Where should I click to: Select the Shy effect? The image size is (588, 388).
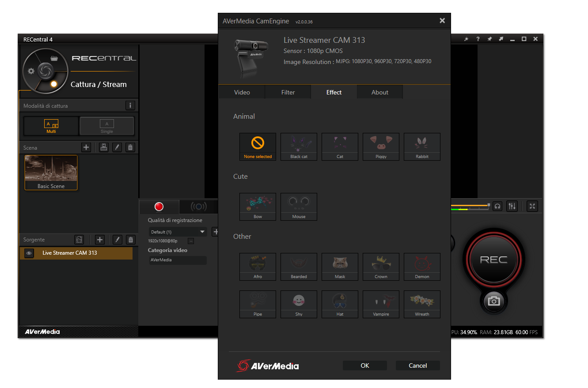(x=299, y=304)
